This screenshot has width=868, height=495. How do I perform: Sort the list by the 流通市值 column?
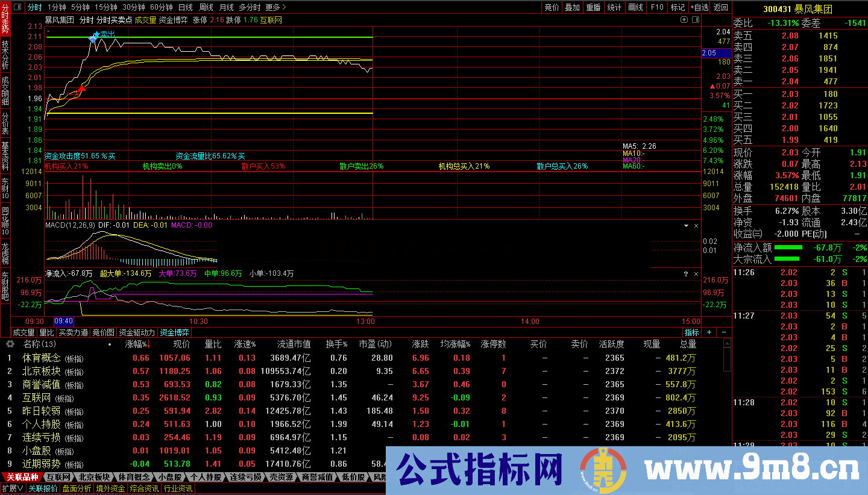point(294,344)
